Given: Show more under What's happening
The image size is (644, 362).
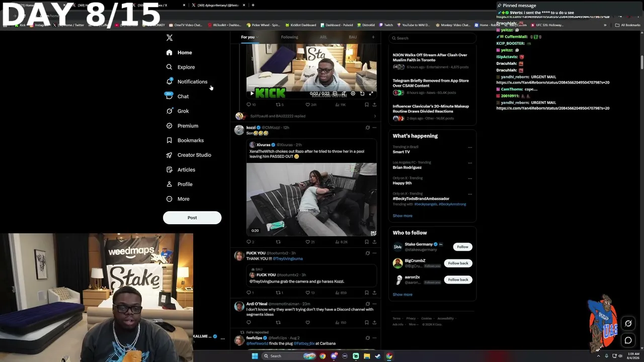Looking at the screenshot, I should click(403, 216).
